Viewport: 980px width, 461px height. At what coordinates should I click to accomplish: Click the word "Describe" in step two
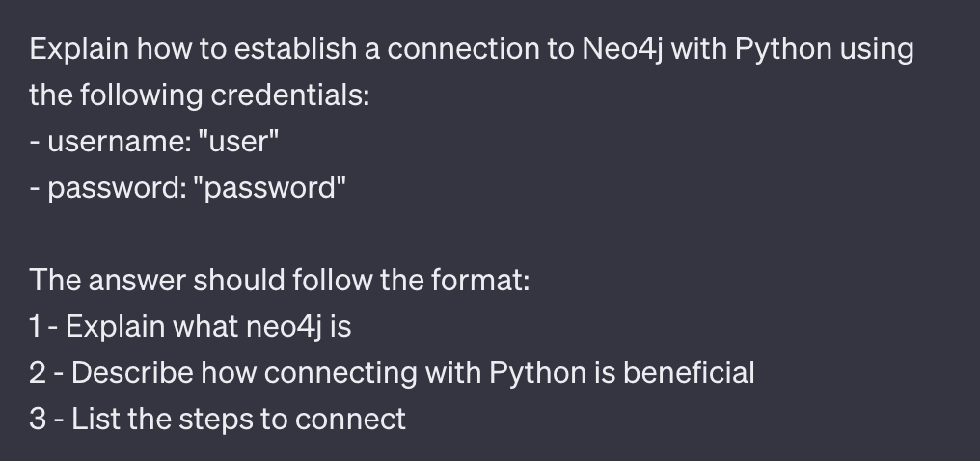tap(132, 372)
